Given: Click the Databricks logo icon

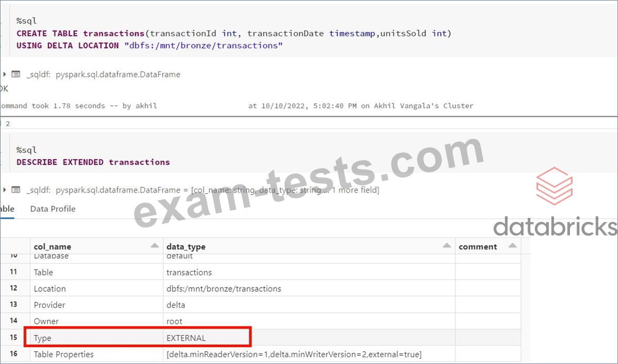Looking at the screenshot, I should coord(554,186).
